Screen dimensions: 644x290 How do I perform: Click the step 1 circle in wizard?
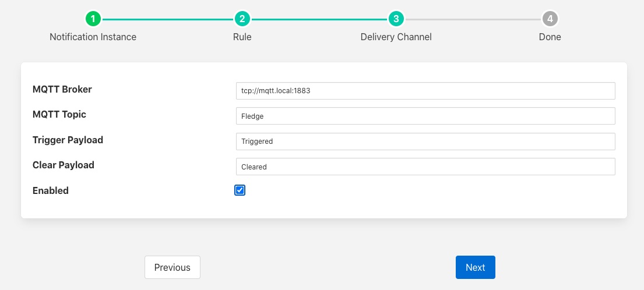[x=93, y=19]
